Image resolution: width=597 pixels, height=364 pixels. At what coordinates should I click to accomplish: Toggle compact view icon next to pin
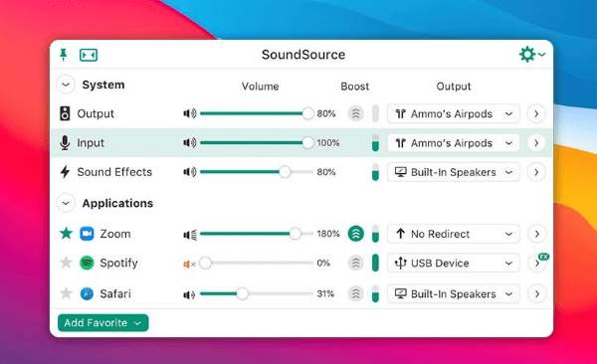point(89,55)
